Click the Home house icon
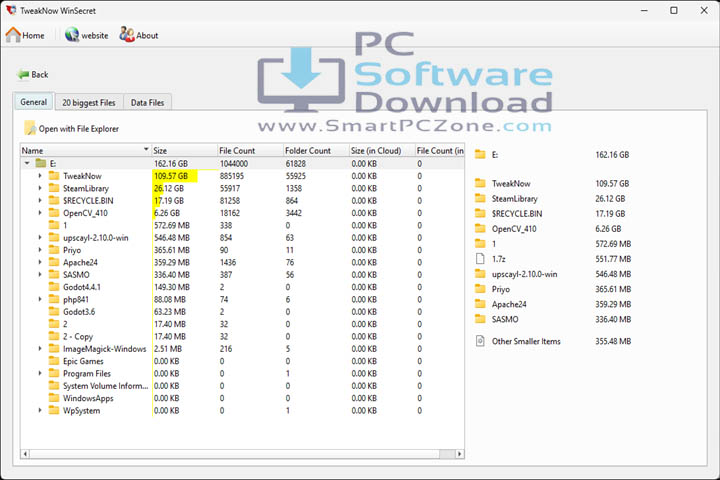Image resolution: width=720 pixels, height=480 pixels. [13, 35]
